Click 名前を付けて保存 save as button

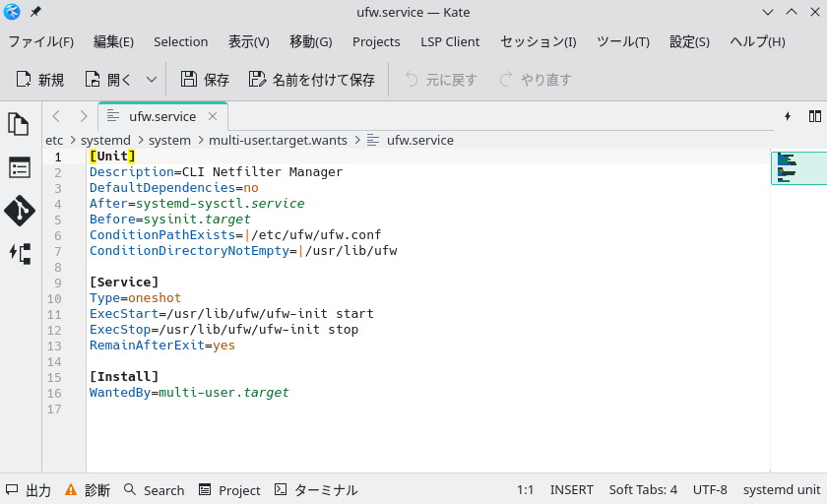(311, 80)
